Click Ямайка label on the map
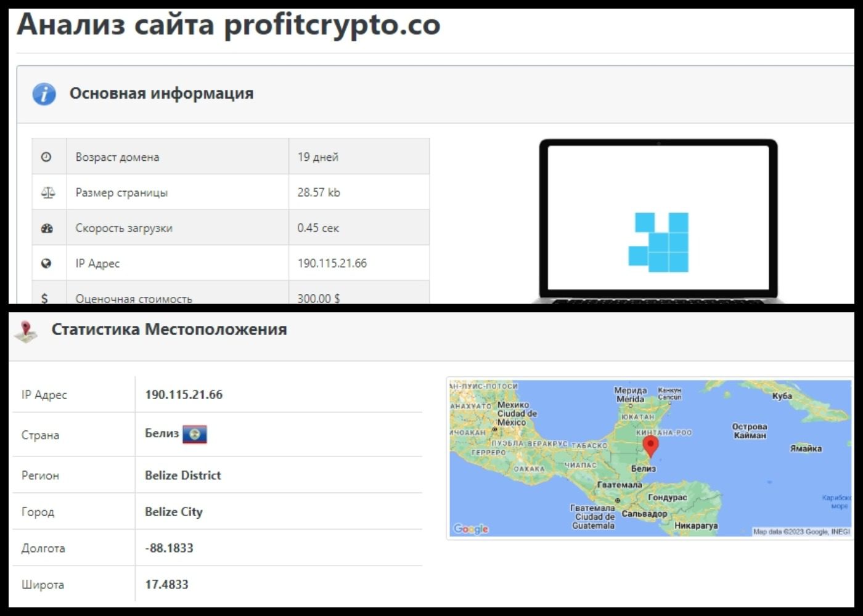Viewport: 863px width, 616px height. coord(806,448)
